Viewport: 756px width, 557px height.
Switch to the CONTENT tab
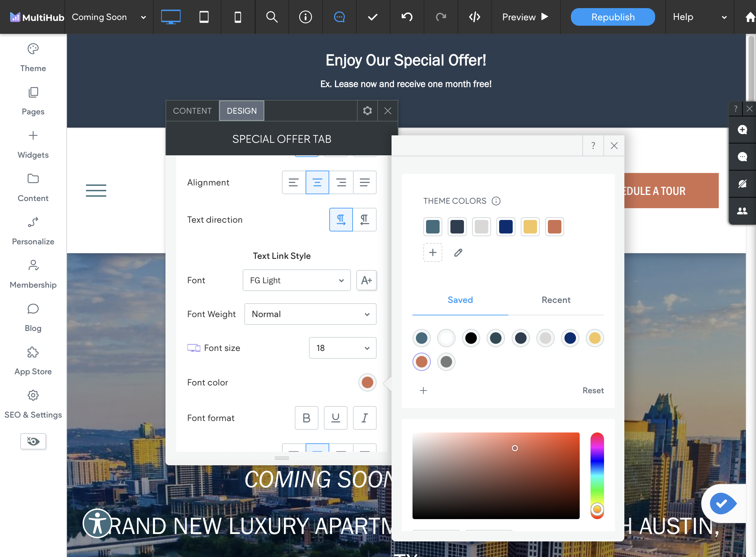(192, 111)
